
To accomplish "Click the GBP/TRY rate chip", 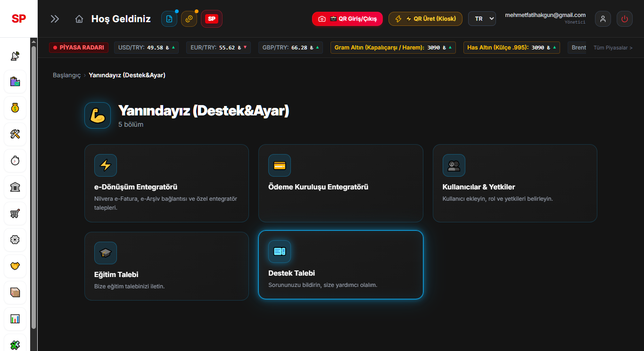I will click(x=290, y=48).
